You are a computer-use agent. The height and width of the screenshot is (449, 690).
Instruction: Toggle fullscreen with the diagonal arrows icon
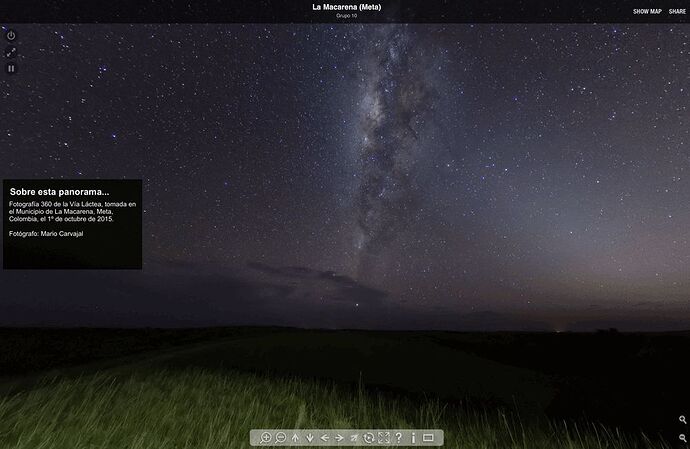click(x=11, y=52)
